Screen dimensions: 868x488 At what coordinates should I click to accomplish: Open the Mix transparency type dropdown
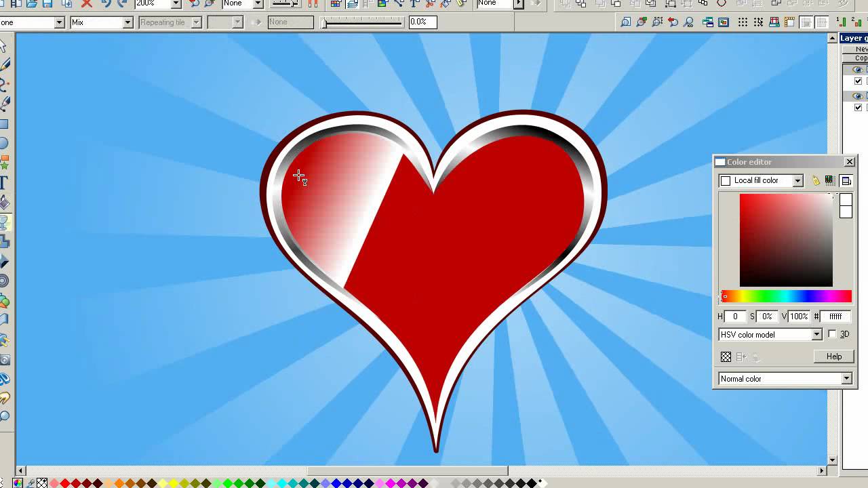click(127, 22)
